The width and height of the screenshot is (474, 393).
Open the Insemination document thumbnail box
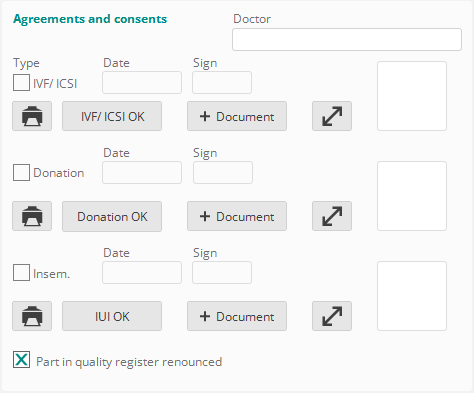[x=412, y=296]
